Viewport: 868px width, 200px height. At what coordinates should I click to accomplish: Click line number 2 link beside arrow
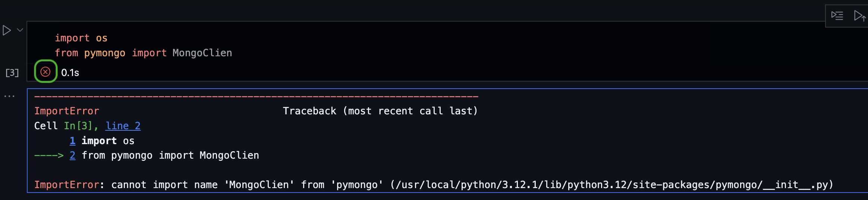pos(72,155)
